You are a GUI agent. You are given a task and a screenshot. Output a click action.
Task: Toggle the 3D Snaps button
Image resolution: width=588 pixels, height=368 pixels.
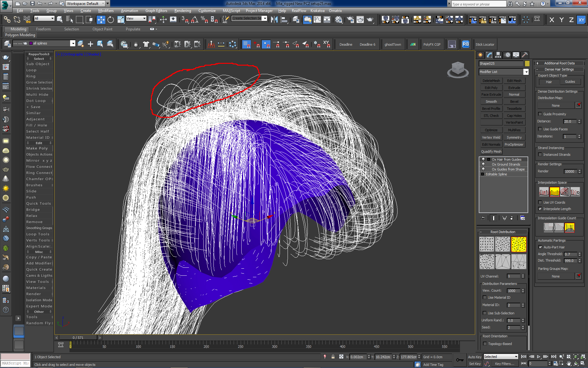tap(185, 20)
